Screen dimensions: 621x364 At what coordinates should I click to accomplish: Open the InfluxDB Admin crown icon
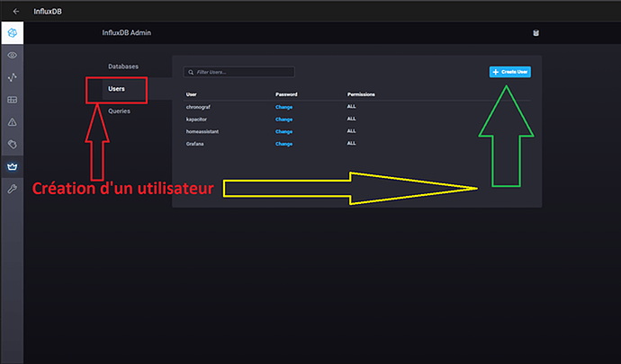(x=13, y=166)
